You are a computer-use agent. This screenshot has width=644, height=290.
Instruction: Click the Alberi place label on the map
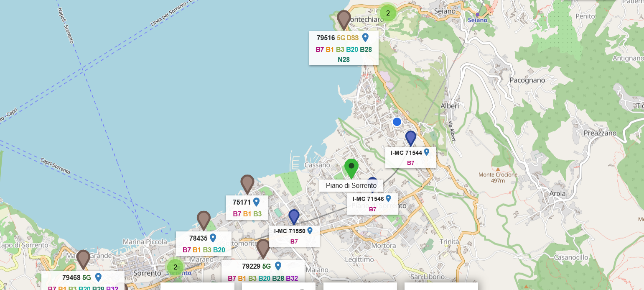(x=450, y=106)
